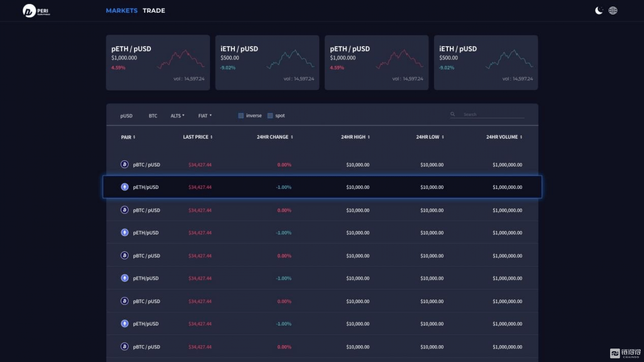
Task: Click the bitcoin icon in first row
Action: click(124, 164)
